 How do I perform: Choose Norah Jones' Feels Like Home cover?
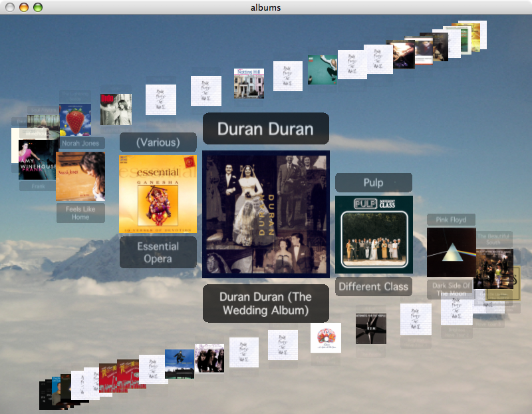coord(80,176)
